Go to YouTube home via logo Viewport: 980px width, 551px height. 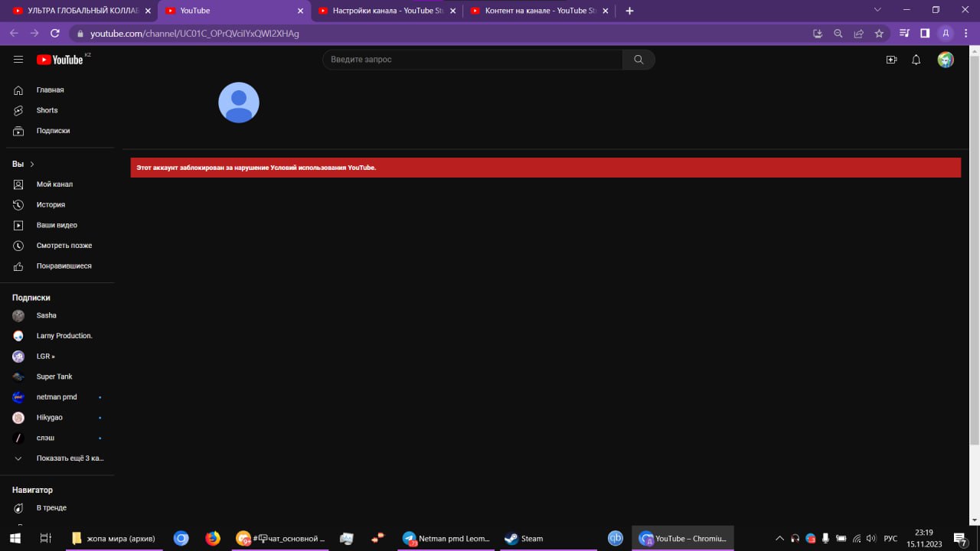tap(60, 60)
